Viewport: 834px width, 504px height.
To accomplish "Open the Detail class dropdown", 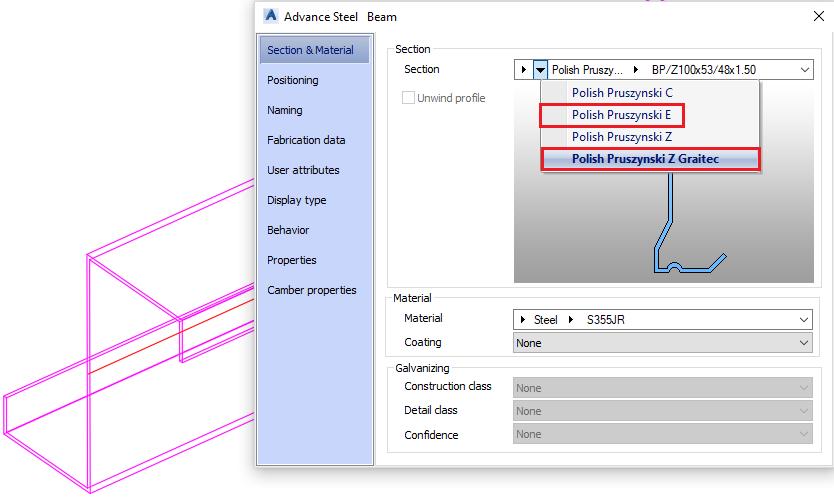I will (x=663, y=411).
